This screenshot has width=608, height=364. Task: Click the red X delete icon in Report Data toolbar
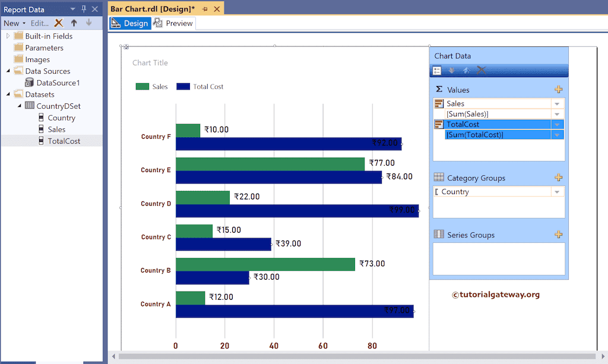click(58, 23)
